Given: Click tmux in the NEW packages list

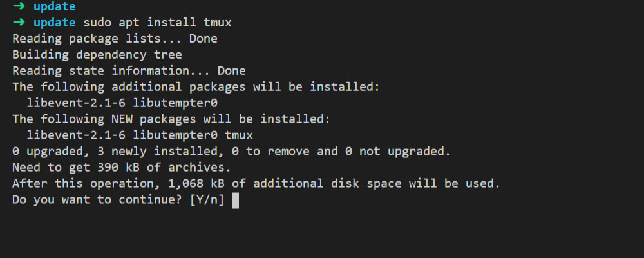Looking at the screenshot, I should click(239, 135).
